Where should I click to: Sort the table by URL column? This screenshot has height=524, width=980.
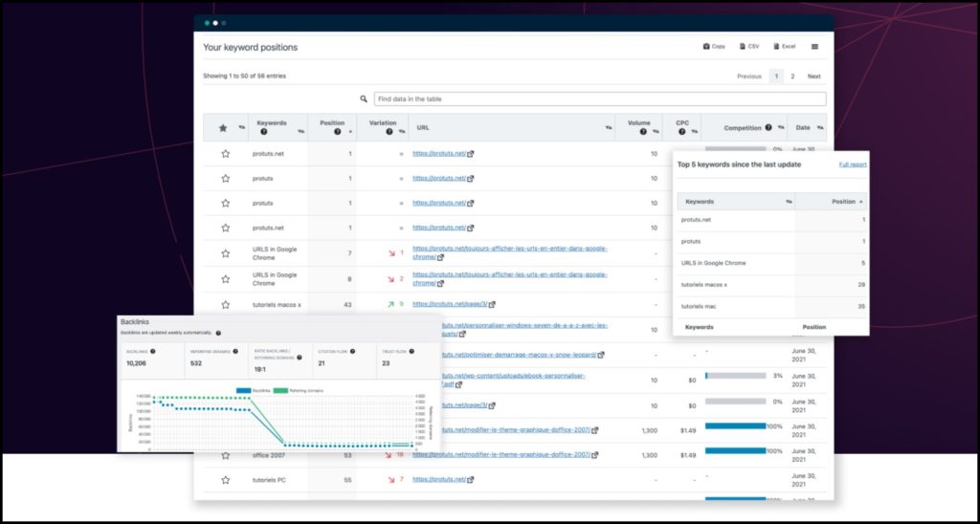(x=608, y=127)
